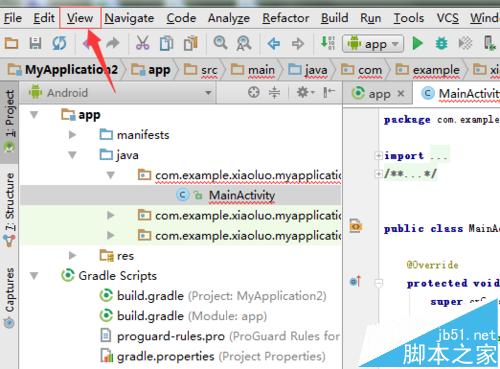500x369 pixels.
Task: Open the app run configuration dropdown
Action: click(x=373, y=44)
